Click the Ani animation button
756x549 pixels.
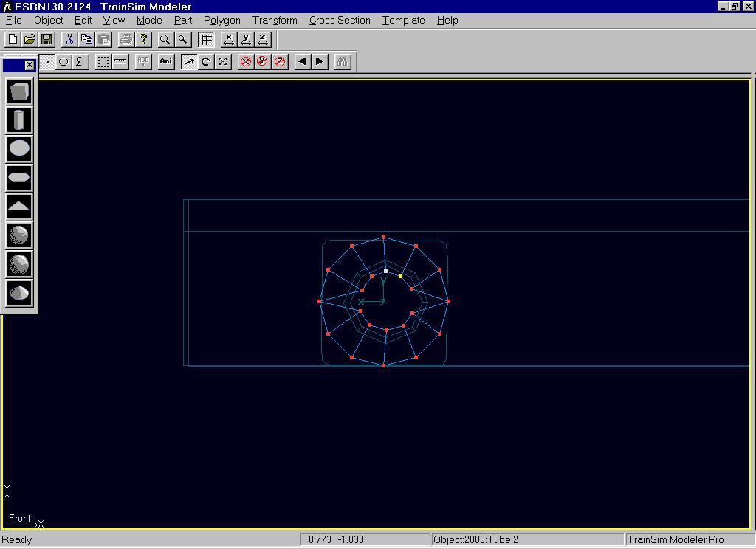tap(166, 61)
